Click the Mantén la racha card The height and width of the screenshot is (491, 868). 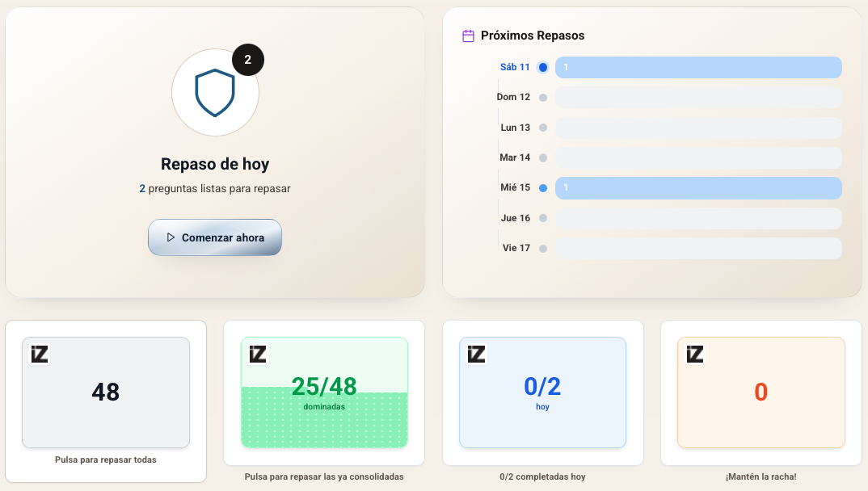[761, 393]
